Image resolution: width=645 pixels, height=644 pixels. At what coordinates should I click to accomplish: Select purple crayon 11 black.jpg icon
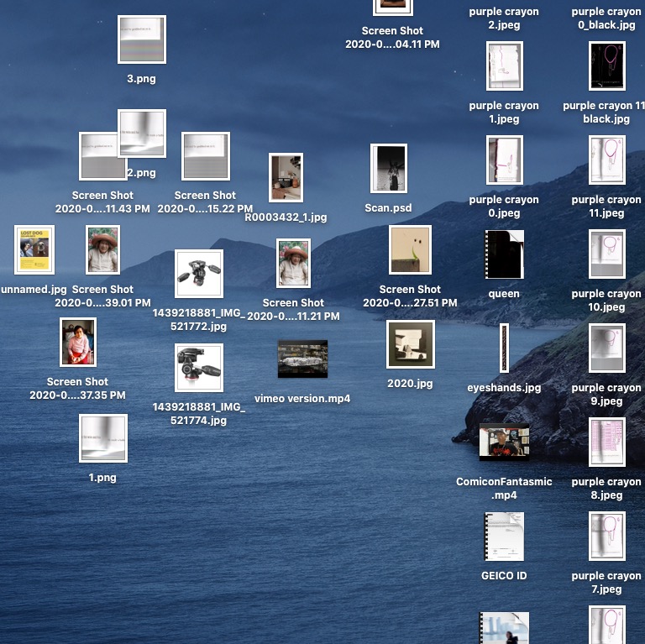click(606, 66)
